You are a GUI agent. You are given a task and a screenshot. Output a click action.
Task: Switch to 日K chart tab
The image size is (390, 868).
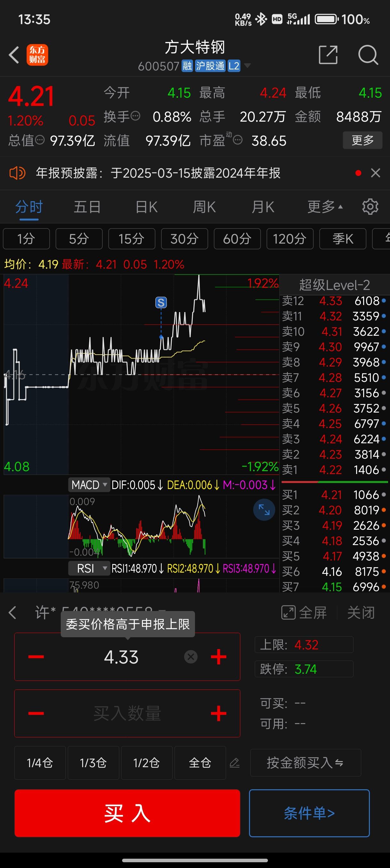click(146, 207)
